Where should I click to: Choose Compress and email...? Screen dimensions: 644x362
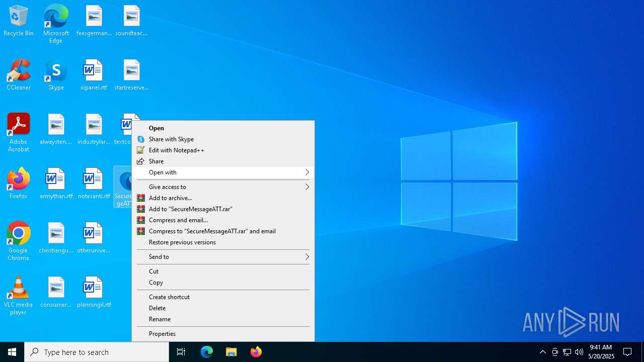coord(223,220)
